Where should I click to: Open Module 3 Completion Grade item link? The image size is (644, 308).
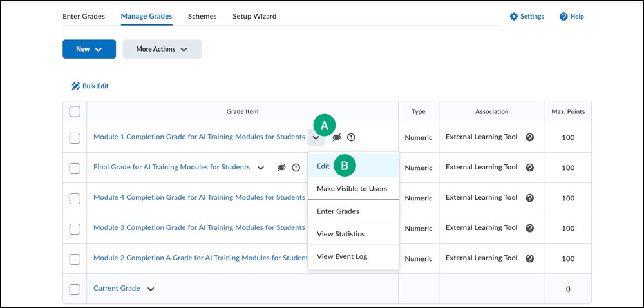click(x=199, y=228)
